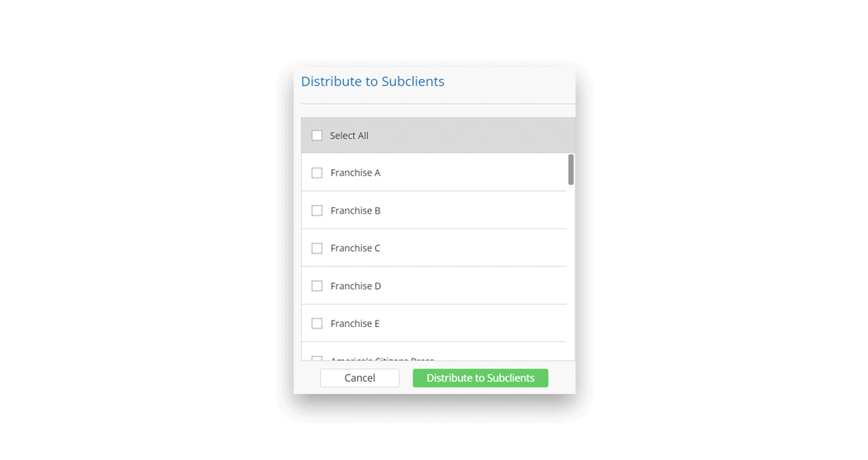Viewport: 868px width, 460px height.
Task: Toggle the Franchise D checkbox
Action: [x=317, y=286]
